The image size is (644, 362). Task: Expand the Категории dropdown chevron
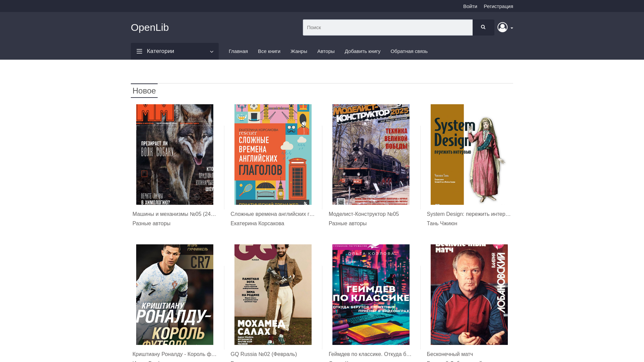click(x=212, y=52)
